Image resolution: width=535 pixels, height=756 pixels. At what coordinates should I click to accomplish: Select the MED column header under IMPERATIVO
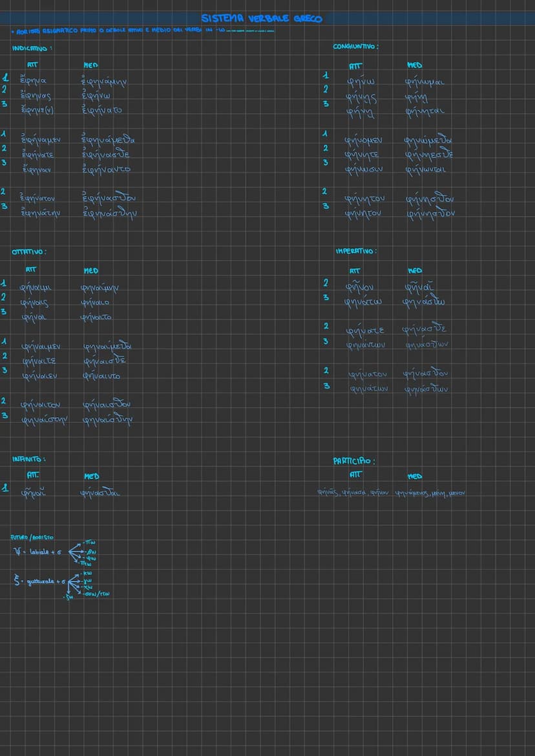click(414, 270)
